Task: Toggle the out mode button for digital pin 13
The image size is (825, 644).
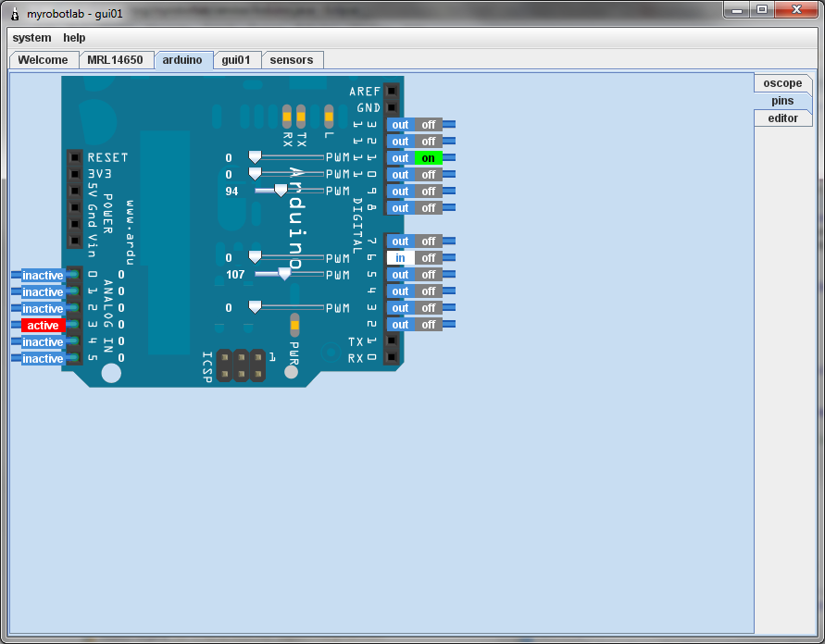Action: point(400,125)
